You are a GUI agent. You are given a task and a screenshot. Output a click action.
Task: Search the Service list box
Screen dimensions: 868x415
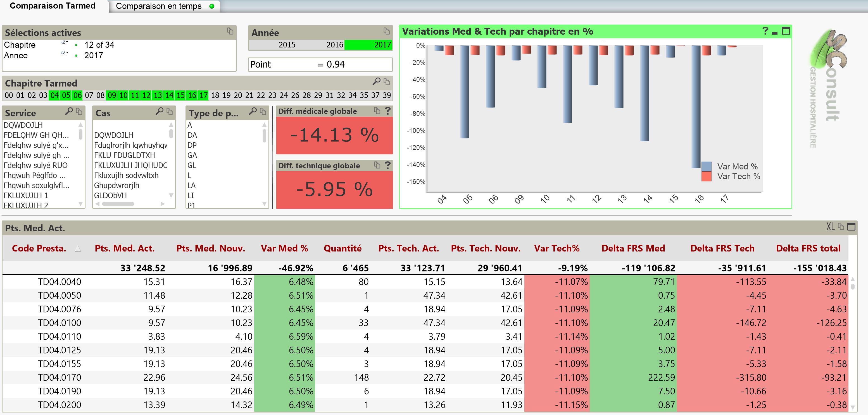pyautogui.click(x=69, y=111)
